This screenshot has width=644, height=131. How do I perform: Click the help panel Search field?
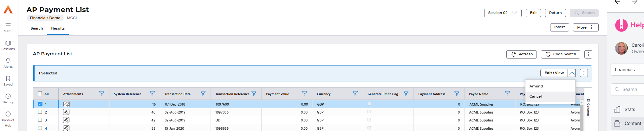pos(627,89)
